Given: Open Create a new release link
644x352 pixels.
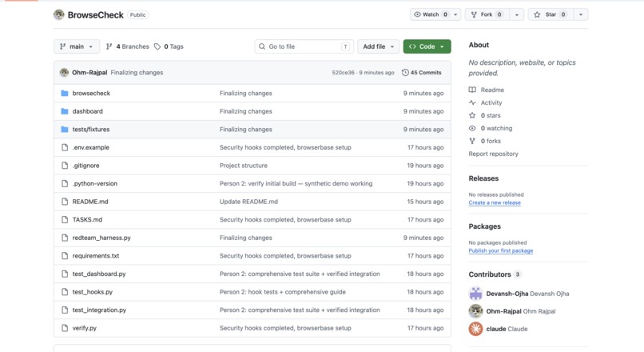Looking at the screenshot, I should [x=495, y=202].
